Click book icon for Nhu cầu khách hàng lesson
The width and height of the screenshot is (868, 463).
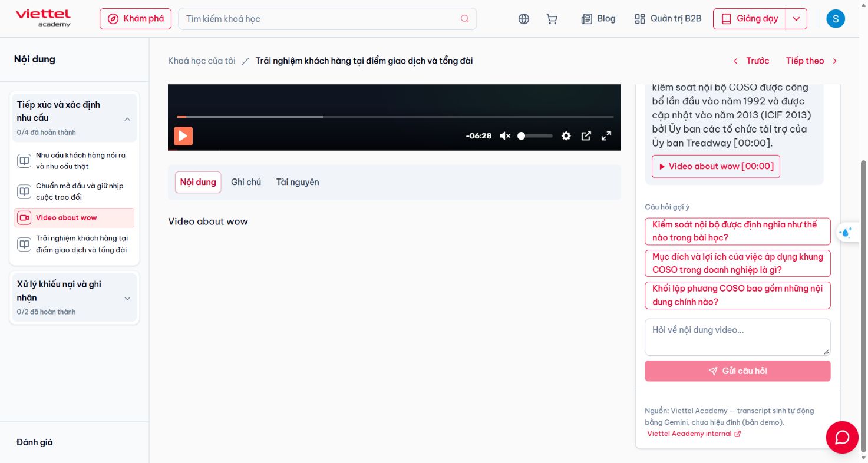point(24,161)
